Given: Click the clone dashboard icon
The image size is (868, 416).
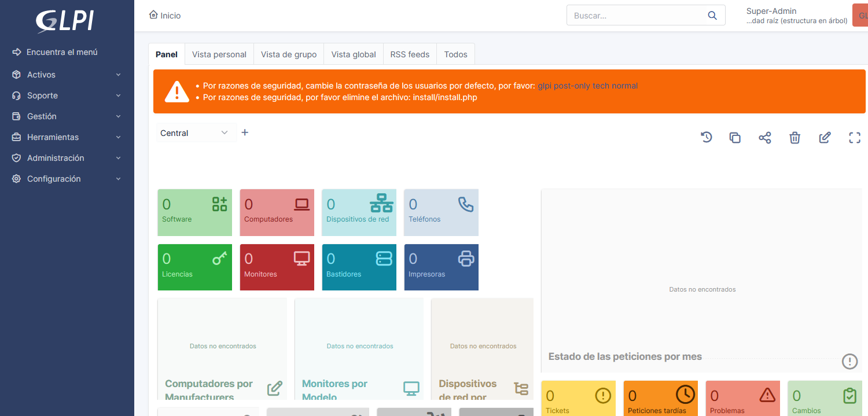Looking at the screenshot, I should pos(735,137).
